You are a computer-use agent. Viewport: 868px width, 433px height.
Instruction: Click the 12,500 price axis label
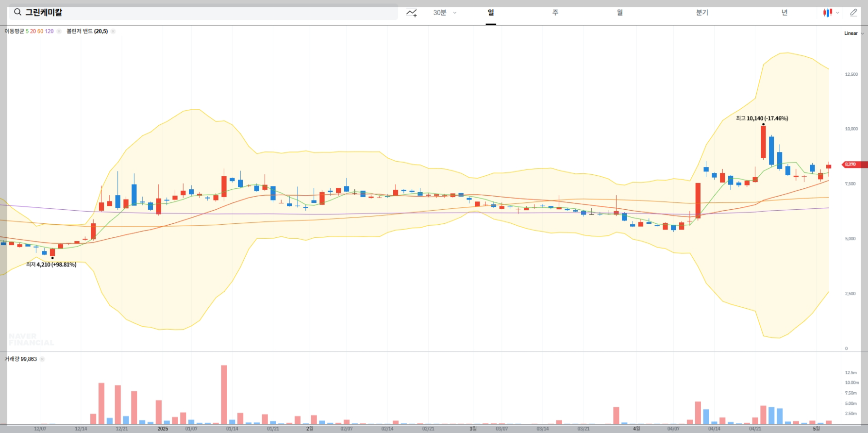(851, 74)
